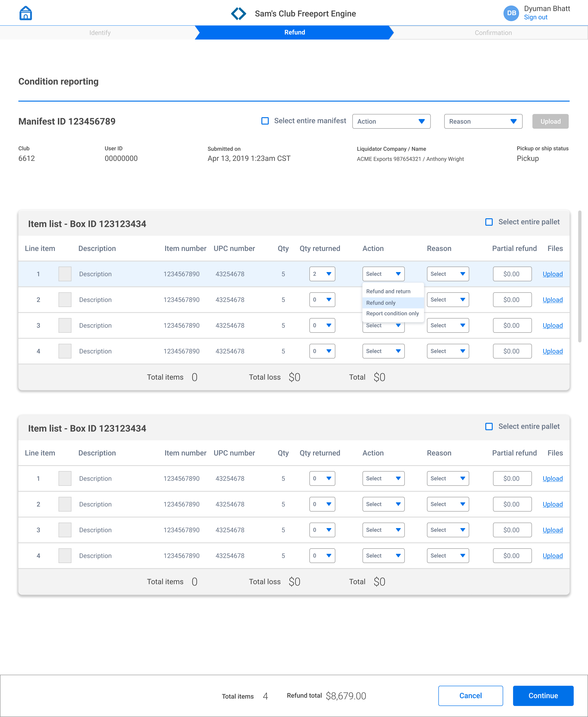588x717 pixels.
Task: Open Reason dropdown for first box line 1
Action: pyautogui.click(x=448, y=274)
